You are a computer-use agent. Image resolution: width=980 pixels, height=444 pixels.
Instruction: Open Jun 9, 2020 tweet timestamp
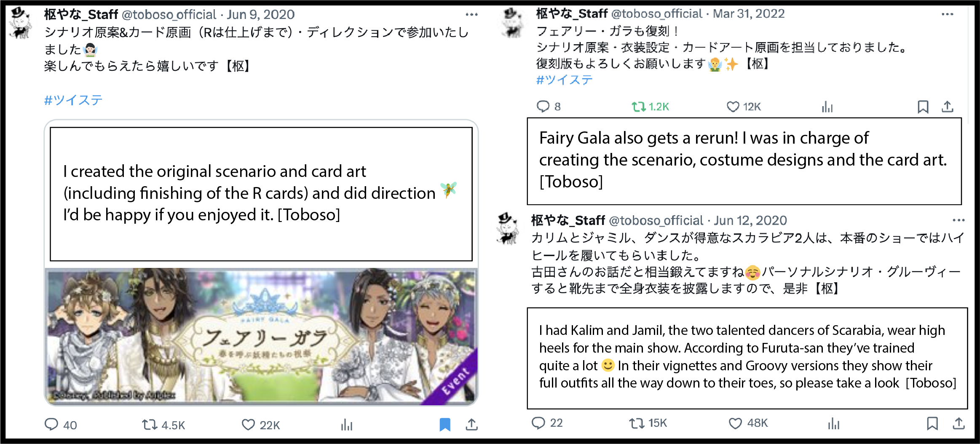click(261, 15)
